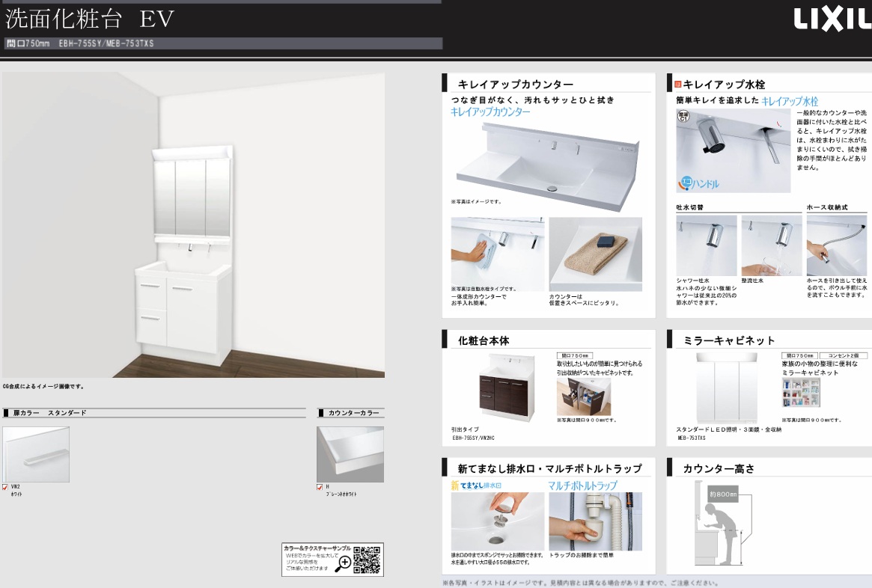
Task: Select the white door color swatch
Action: pyautogui.click(x=36, y=454)
